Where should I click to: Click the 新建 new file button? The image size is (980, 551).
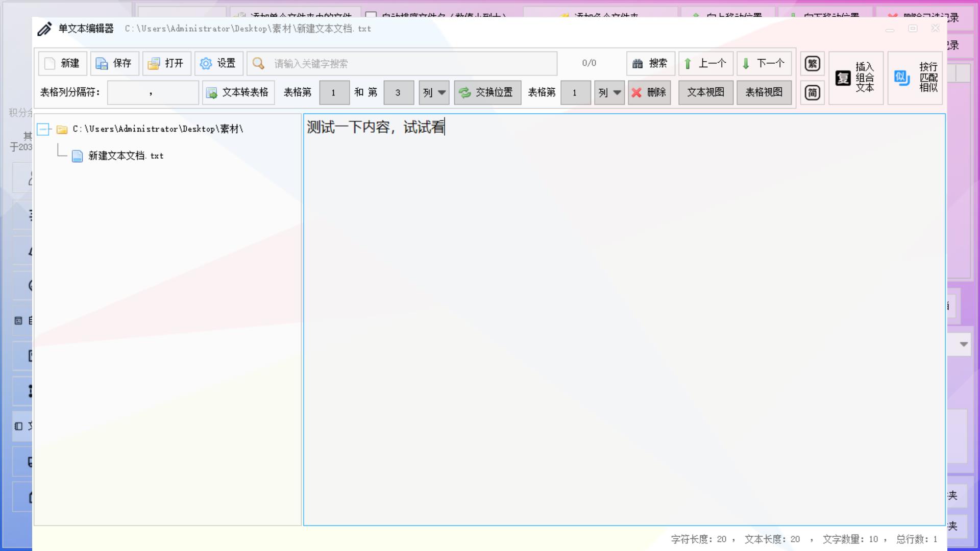coord(62,63)
